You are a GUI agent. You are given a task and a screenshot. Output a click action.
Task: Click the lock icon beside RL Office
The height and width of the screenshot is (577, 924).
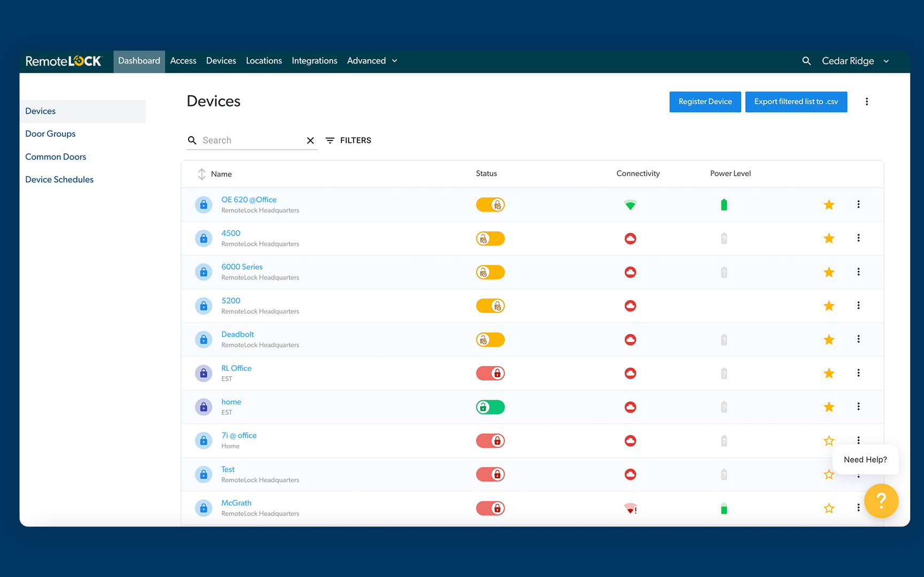click(203, 373)
